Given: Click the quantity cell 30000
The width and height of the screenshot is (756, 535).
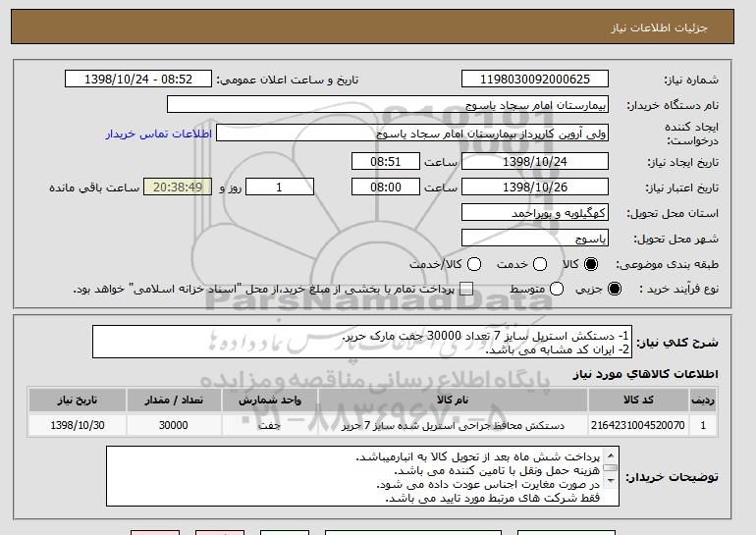Looking at the screenshot, I should pyautogui.click(x=174, y=425).
